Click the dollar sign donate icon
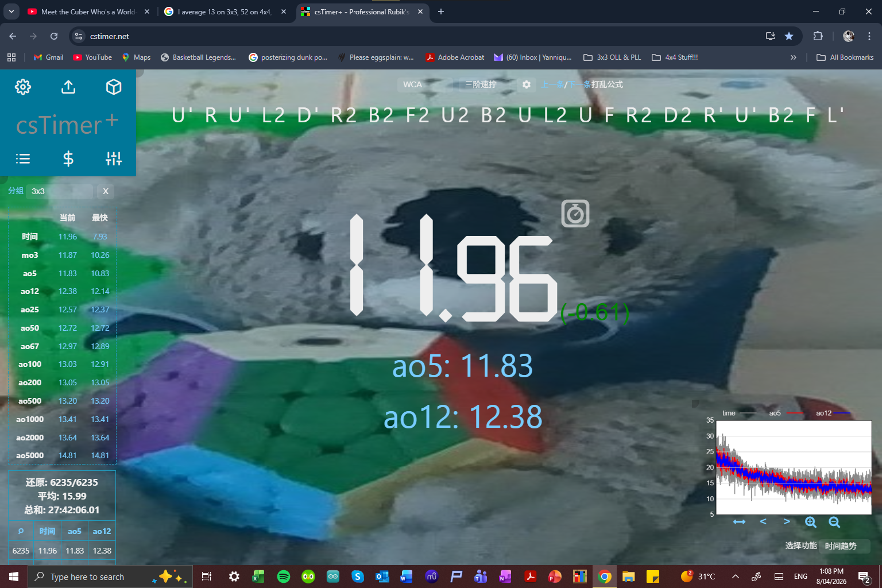882x588 pixels. pos(68,158)
